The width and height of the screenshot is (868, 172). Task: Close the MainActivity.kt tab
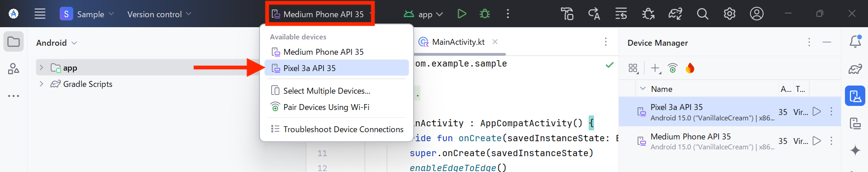pyautogui.click(x=495, y=42)
